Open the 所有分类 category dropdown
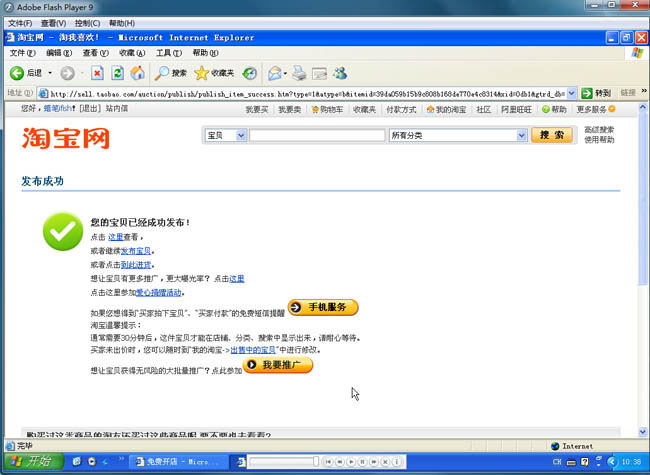Screen dimensions: 650x475 click(521, 135)
